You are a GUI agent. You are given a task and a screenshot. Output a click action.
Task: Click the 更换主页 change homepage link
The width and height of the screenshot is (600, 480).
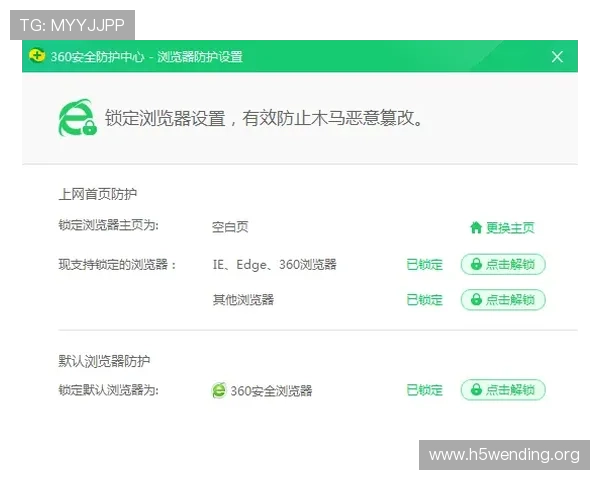[510, 228]
